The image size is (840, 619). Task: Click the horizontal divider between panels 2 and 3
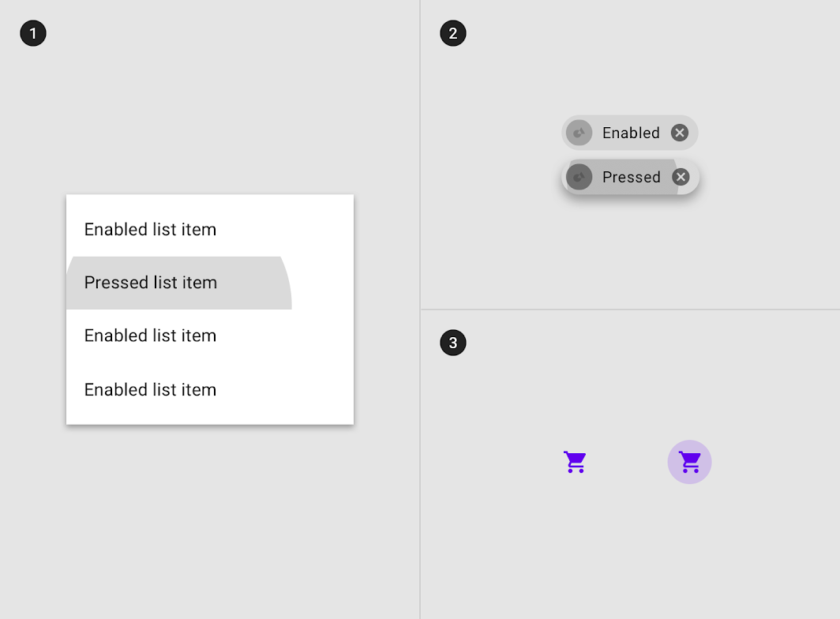pos(630,309)
